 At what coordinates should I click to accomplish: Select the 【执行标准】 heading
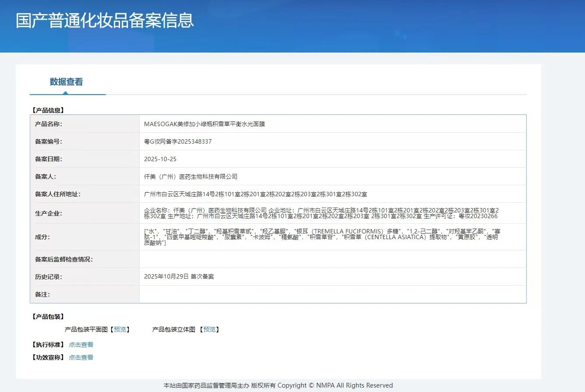click(48, 345)
